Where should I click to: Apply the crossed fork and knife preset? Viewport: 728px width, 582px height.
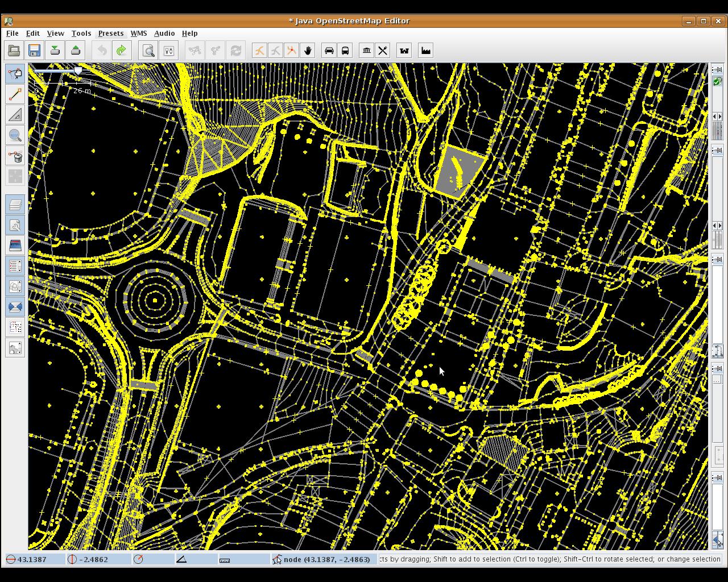point(383,51)
